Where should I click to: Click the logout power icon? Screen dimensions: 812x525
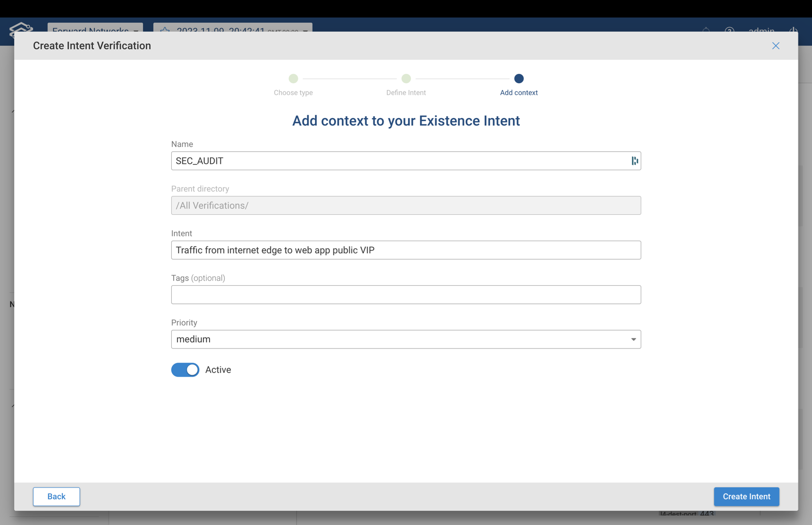pyautogui.click(x=794, y=31)
